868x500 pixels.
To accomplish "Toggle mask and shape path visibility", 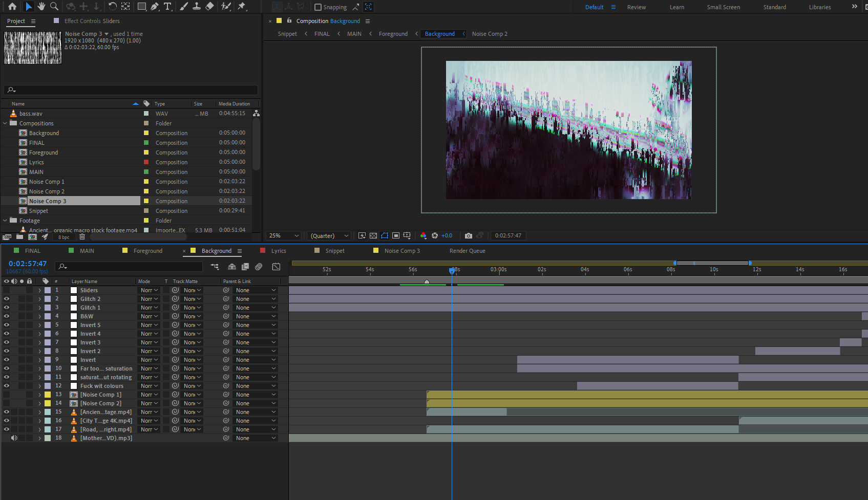I will click(x=385, y=235).
